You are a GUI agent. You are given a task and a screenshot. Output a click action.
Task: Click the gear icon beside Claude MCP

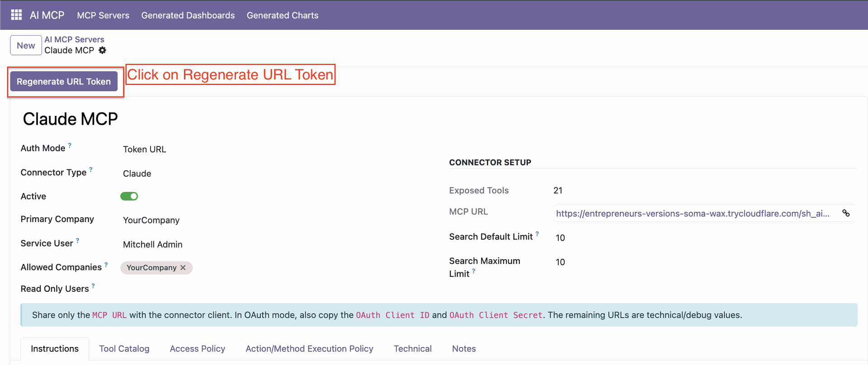coord(103,50)
